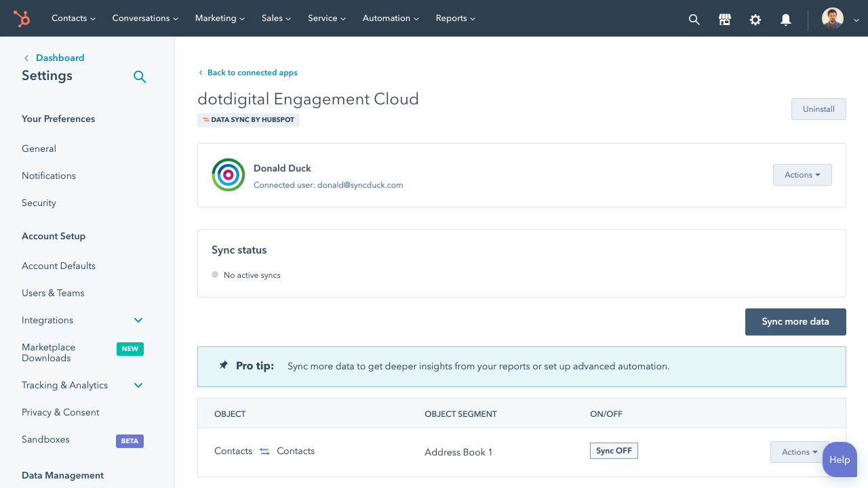Open the floating Help beacon
This screenshot has height=488, width=868.
[840, 460]
